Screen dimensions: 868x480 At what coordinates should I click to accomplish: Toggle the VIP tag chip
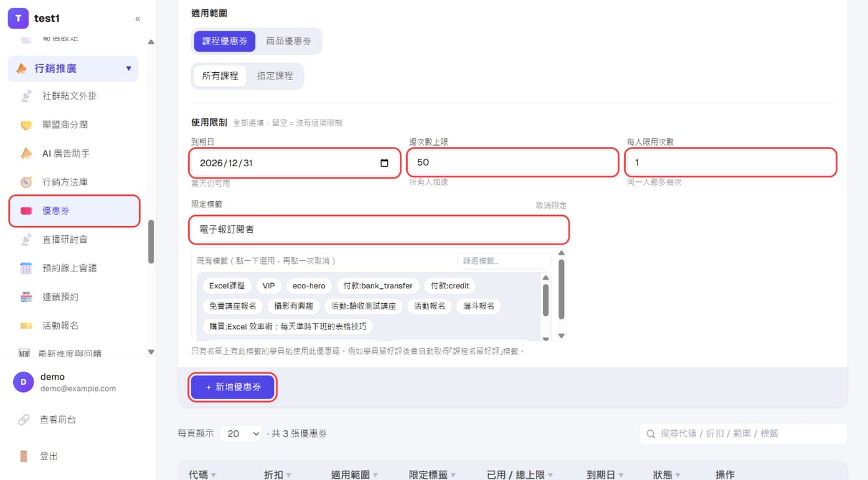coord(269,286)
